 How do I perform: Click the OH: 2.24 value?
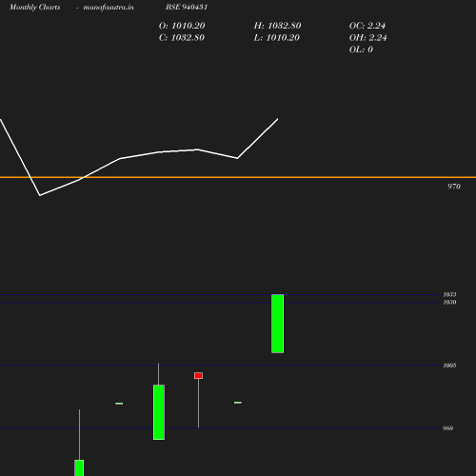point(368,38)
